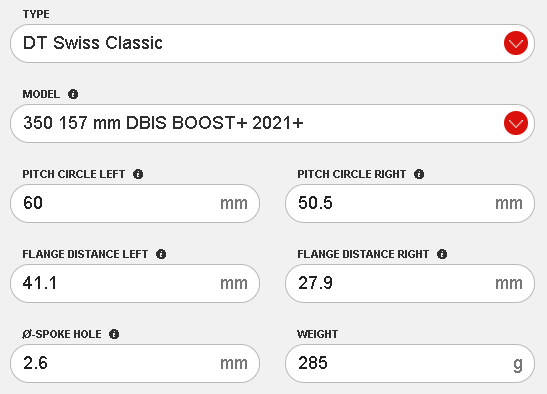Open Flange Distance Left info tooltip

click(x=161, y=254)
